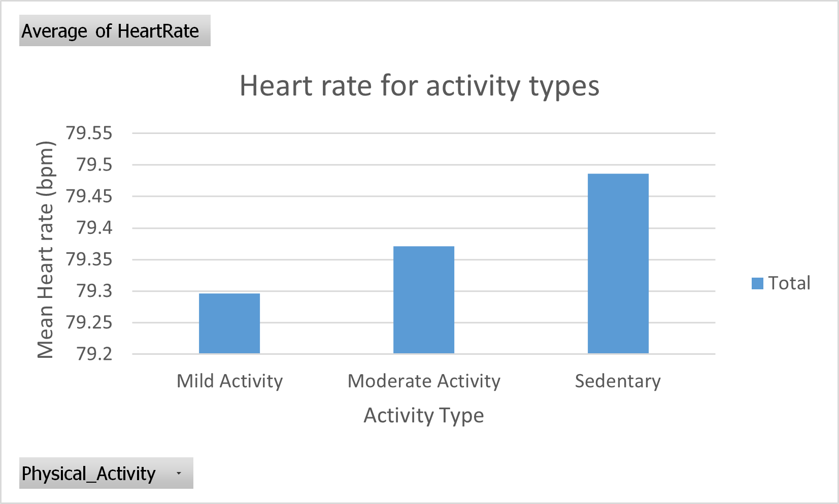Click the Physical_Activity field button label
Image resolution: width=839 pixels, height=504 pixels.
[89, 474]
